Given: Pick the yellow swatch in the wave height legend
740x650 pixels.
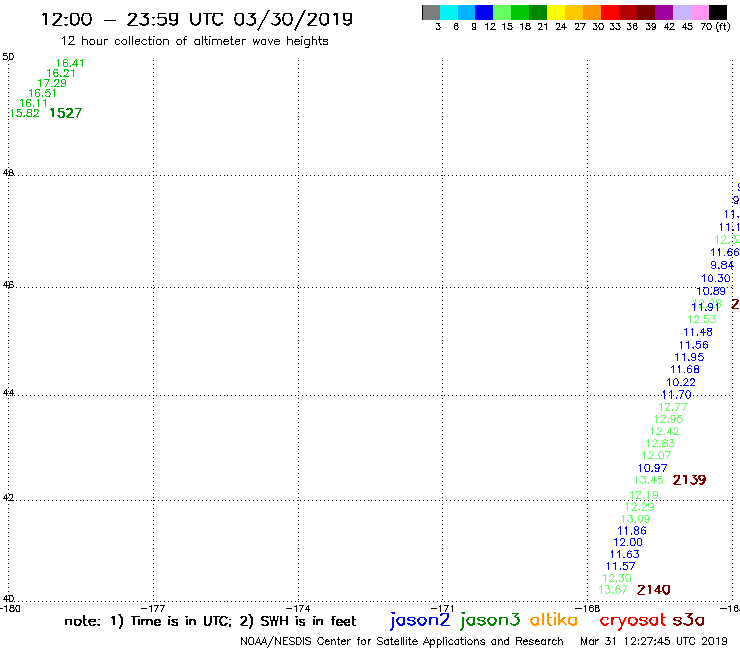Looking at the screenshot, I should coord(556,12).
